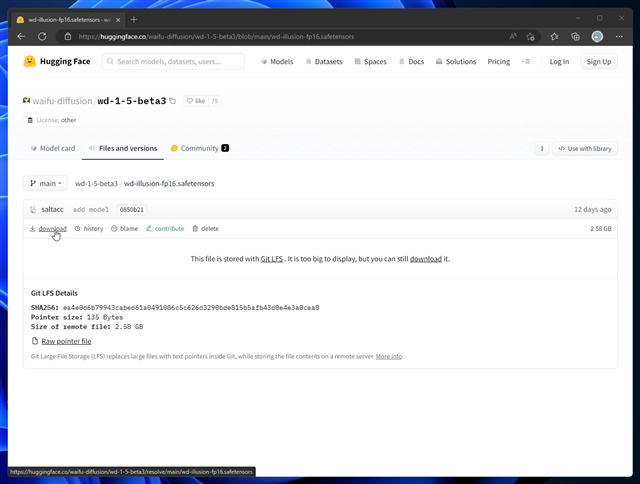Click the read aloud icon in address bar

[x=513, y=37]
